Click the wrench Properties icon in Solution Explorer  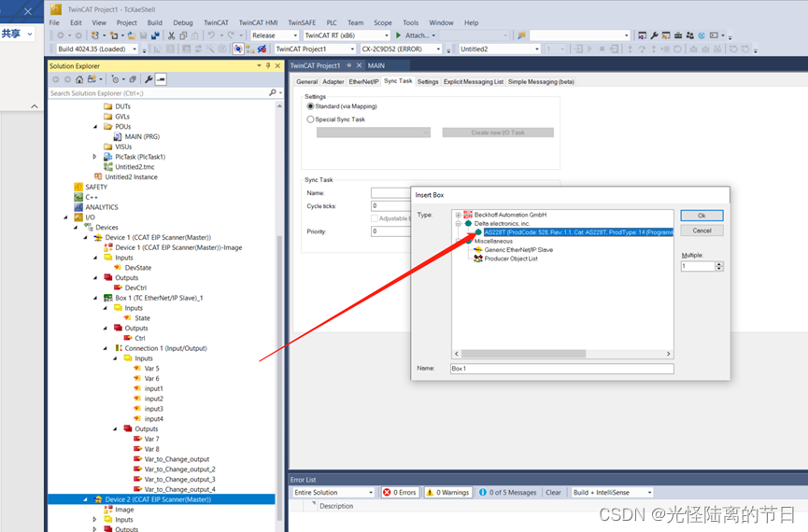point(149,79)
